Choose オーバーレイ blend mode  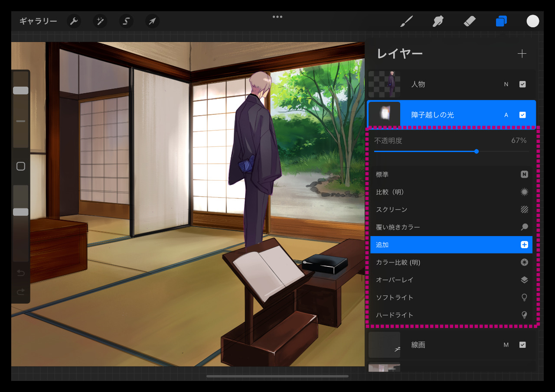pyautogui.click(x=451, y=280)
